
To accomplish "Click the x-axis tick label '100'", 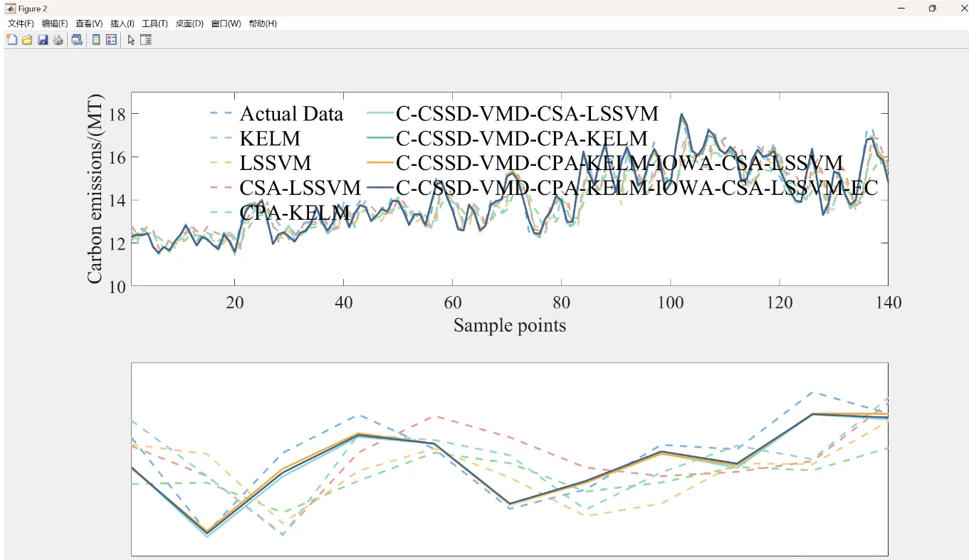I will coord(671,302).
